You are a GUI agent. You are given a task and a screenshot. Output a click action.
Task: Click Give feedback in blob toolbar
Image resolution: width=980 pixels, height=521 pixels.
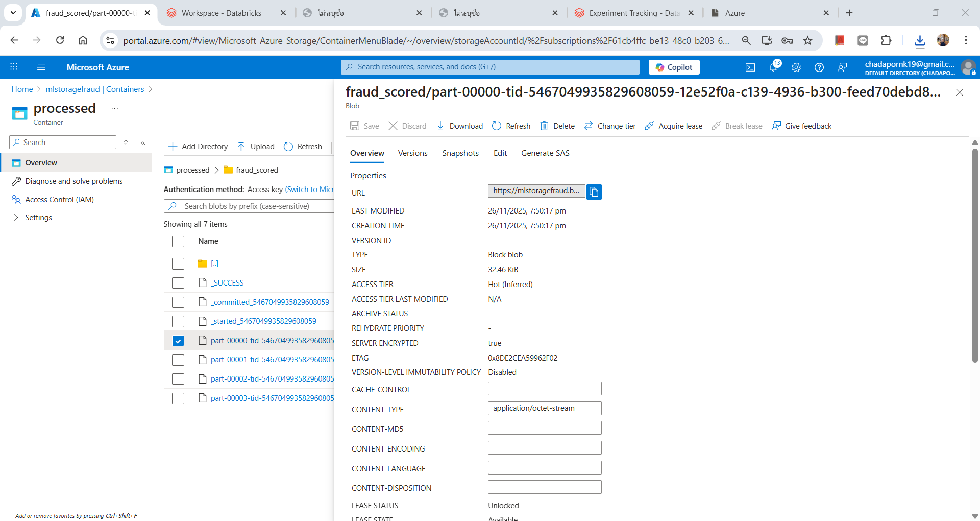click(802, 126)
